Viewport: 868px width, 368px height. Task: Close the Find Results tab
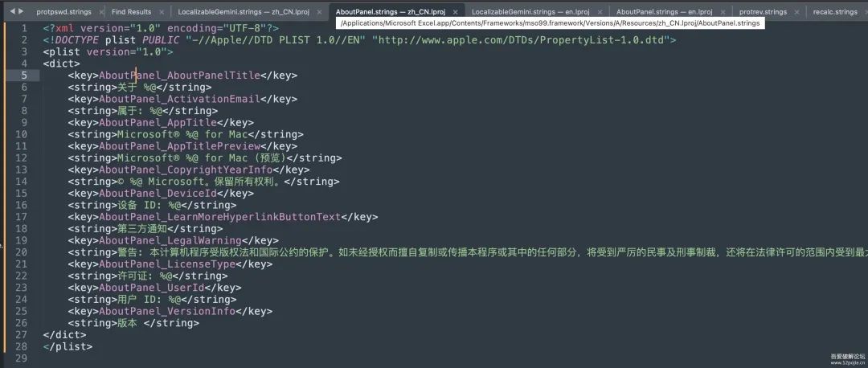point(161,11)
